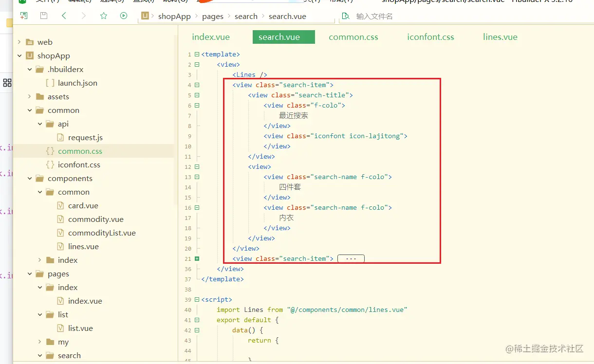Screen dimensions: 594x364
Task: Click the list.vue file icon
Action: 60,328
